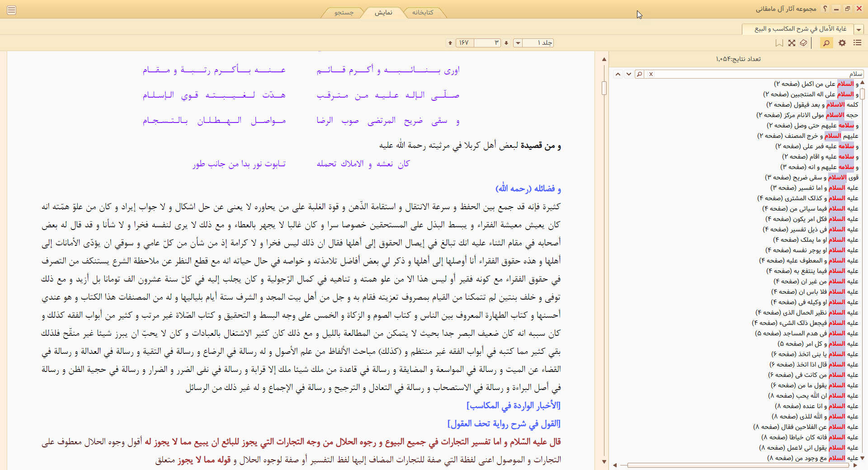Jump to previous search result with the chevron up
Image resolution: width=868 pixels, height=470 pixels.
[618, 74]
